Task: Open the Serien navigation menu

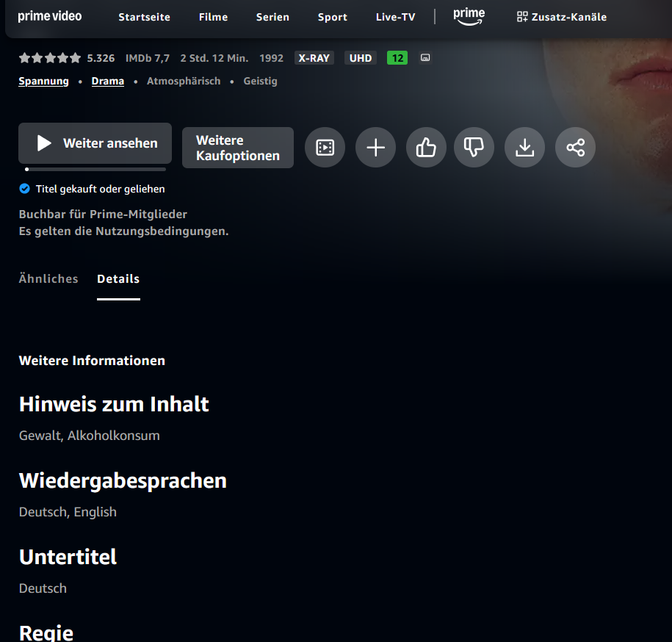Action: pyautogui.click(x=272, y=17)
